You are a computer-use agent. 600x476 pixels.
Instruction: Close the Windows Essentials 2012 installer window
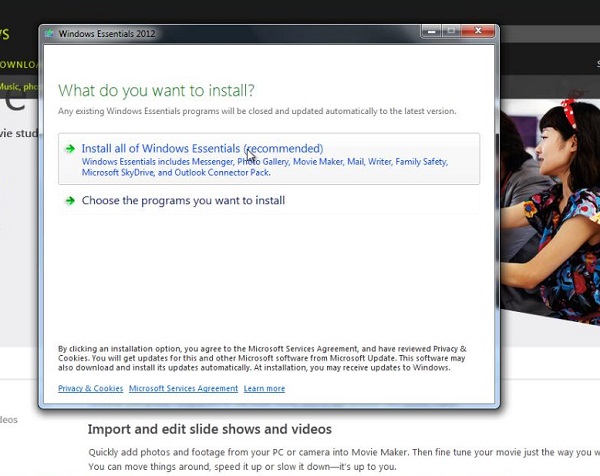point(478,31)
